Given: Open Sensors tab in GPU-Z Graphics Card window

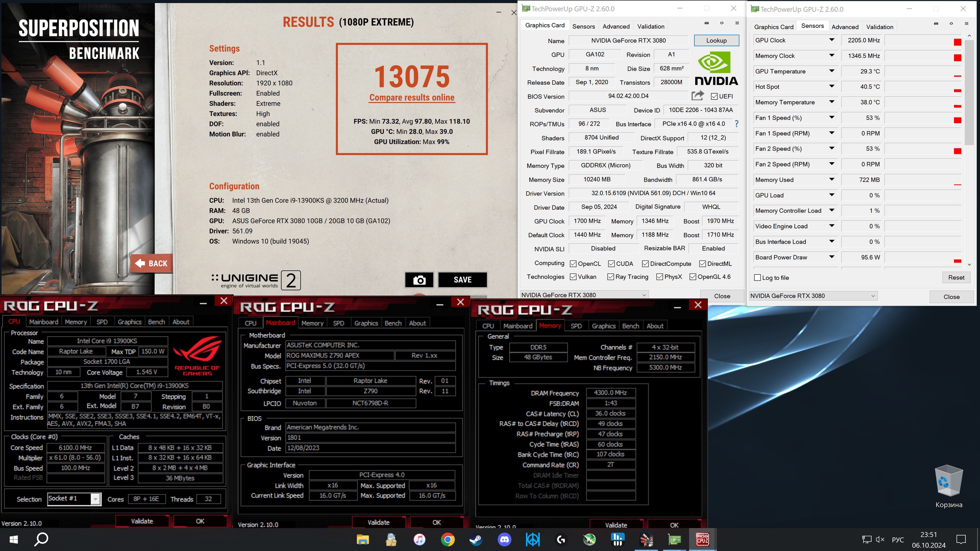Looking at the screenshot, I should [583, 26].
